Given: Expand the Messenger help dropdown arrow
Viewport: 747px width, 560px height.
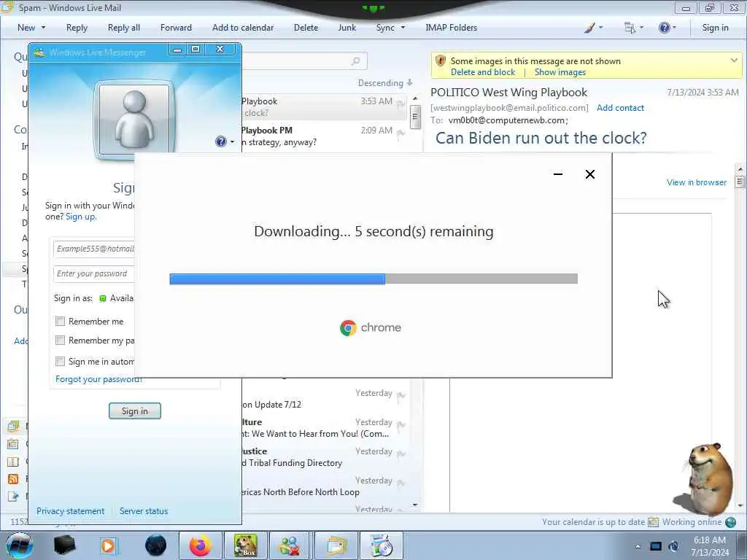Looking at the screenshot, I should coord(232,142).
